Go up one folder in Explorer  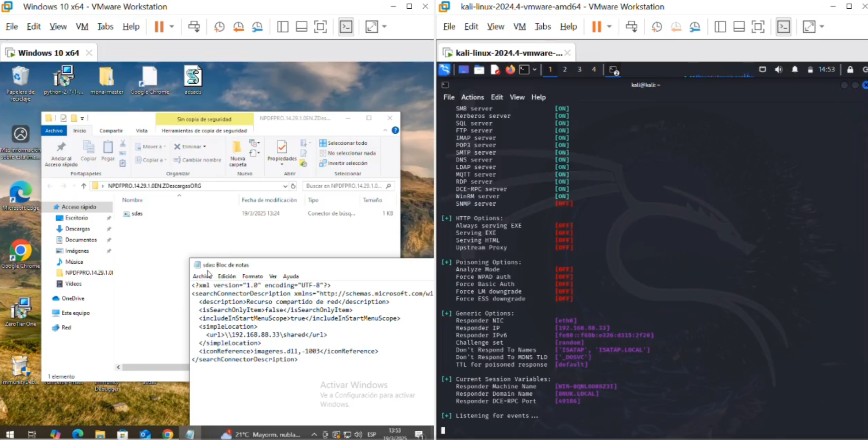click(83, 186)
